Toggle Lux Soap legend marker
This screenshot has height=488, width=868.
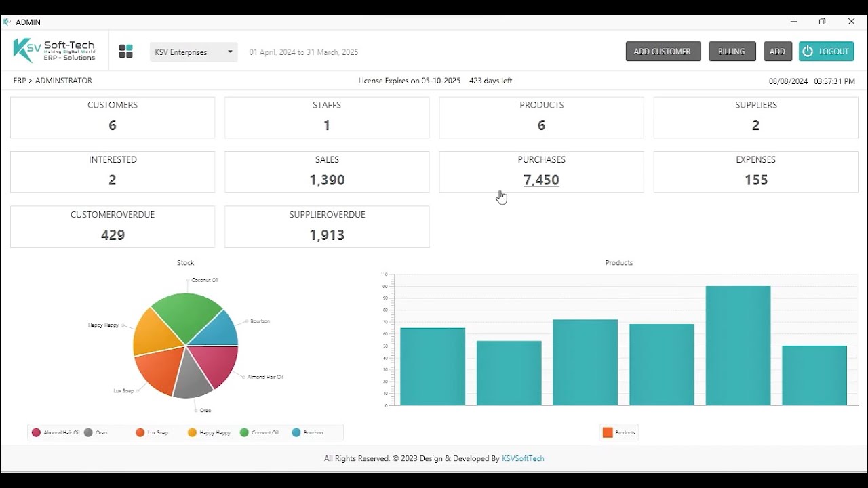tap(140, 432)
